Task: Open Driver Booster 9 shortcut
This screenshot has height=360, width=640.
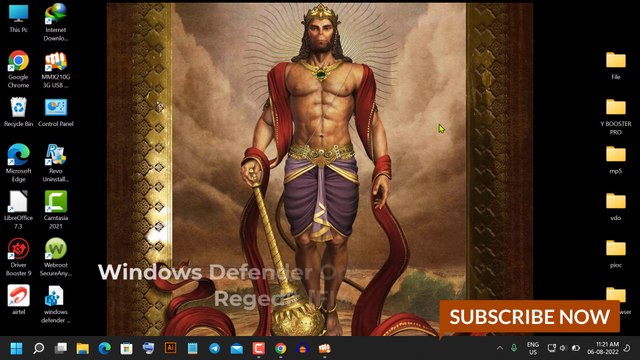Action: pos(18,257)
